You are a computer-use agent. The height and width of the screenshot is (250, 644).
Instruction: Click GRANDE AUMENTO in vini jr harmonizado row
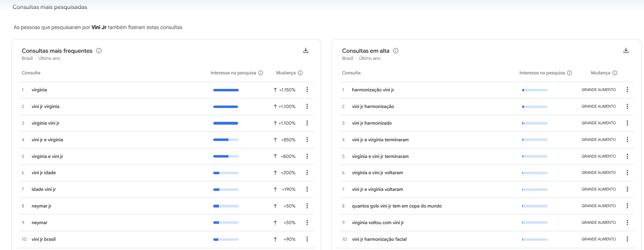pos(599,123)
